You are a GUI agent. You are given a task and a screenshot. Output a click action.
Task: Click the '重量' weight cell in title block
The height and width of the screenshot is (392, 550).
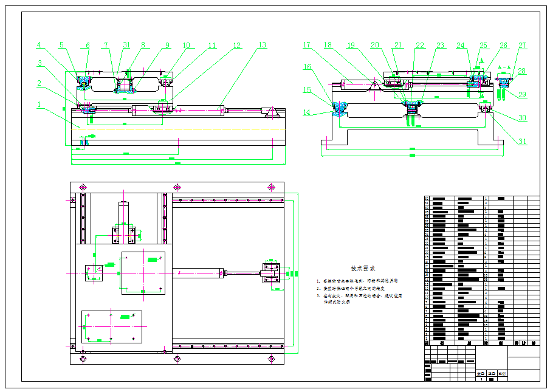coord(492,374)
